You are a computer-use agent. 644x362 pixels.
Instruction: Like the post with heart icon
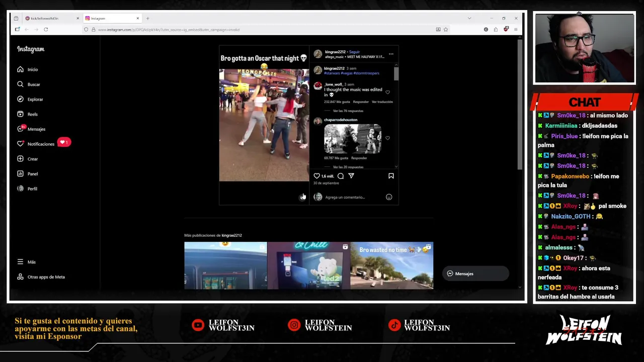tap(316, 176)
